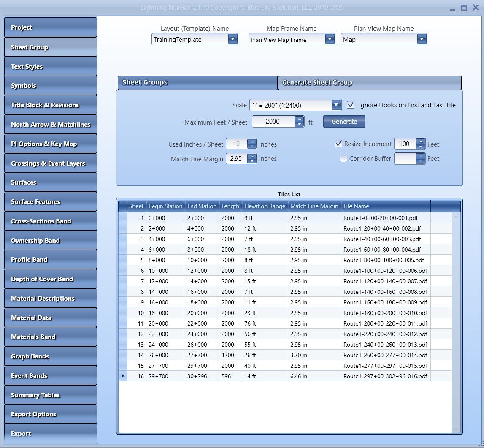This screenshot has width=484, height=448.
Task: Click the 6.46 in match line margin cell
Action: (314, 376)
